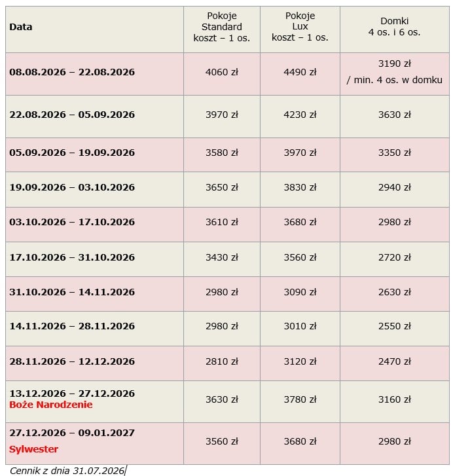Click the 2550 zł Domki price
This screenshot has height=476, width=453.
[x=395, y=326]
